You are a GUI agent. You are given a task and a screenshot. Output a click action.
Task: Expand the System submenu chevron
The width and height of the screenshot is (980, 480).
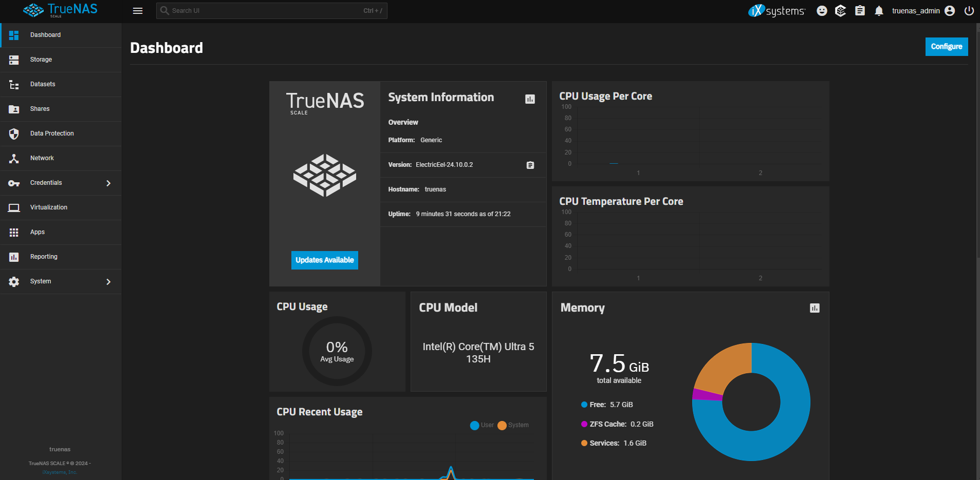[x=108, y=282]
